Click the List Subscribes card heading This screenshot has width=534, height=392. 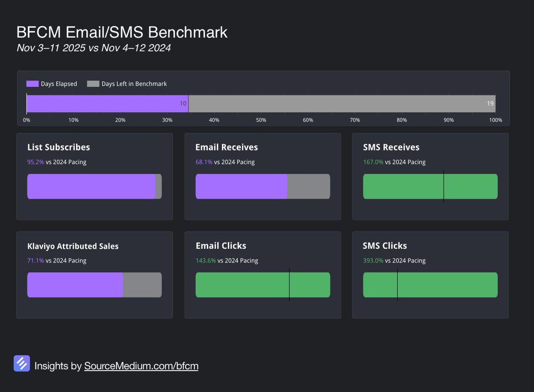[59, 147]
